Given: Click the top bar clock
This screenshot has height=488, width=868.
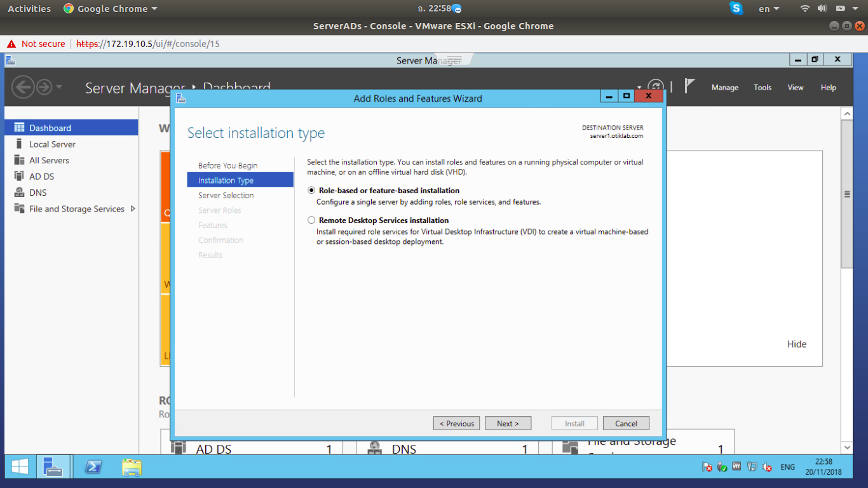Looking at the screenshot, I should point(435,9).
